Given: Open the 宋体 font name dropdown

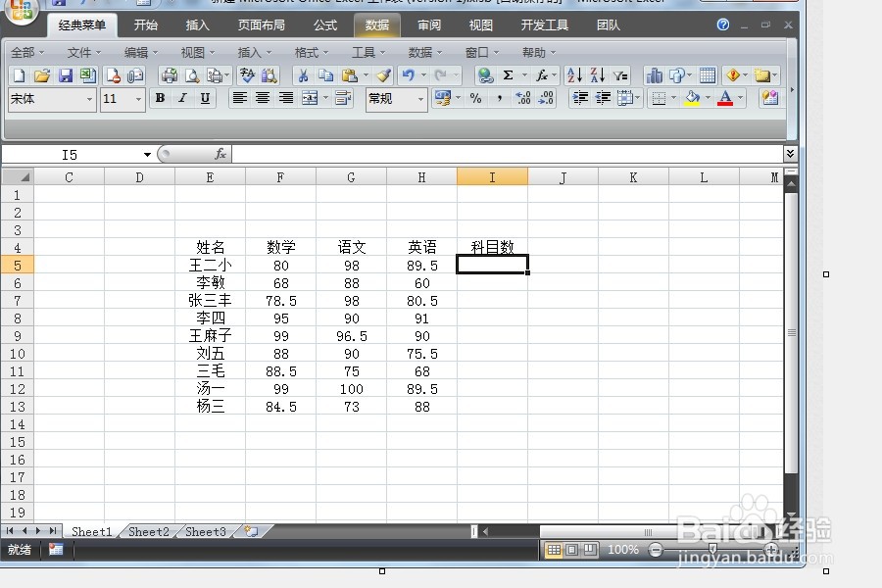Looking at the screenshot, I should 90,98.
